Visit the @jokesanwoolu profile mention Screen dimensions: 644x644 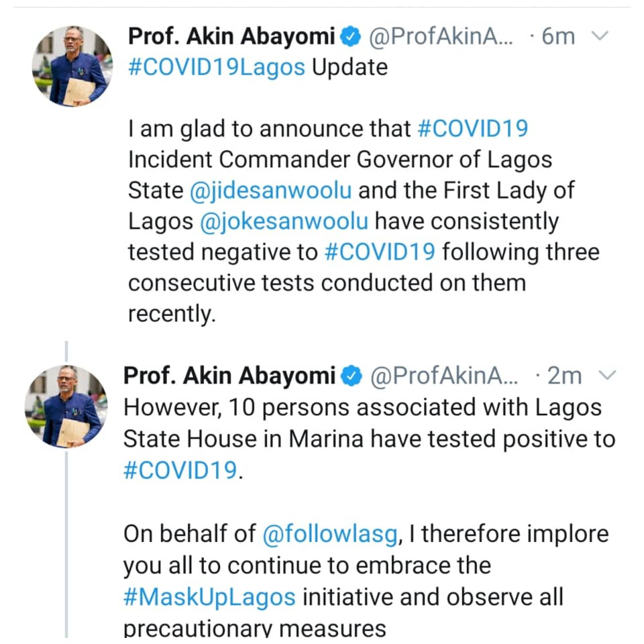point(284,222)
